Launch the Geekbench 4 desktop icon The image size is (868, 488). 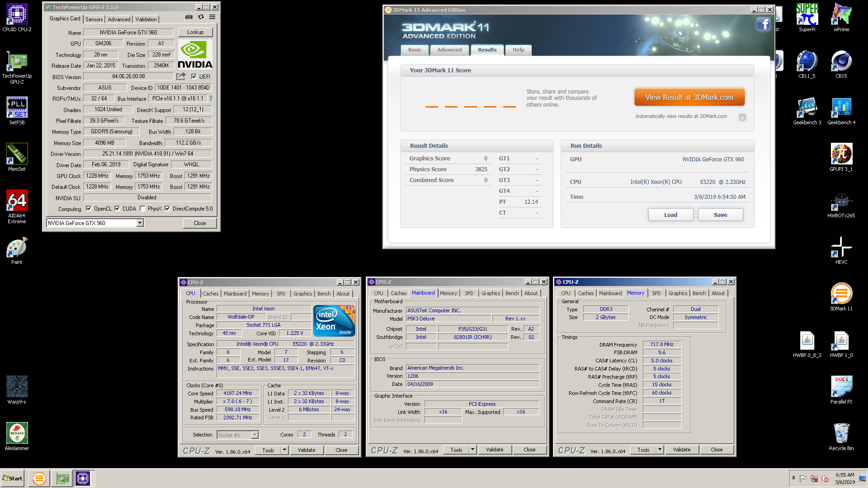(x=841, y=111)
